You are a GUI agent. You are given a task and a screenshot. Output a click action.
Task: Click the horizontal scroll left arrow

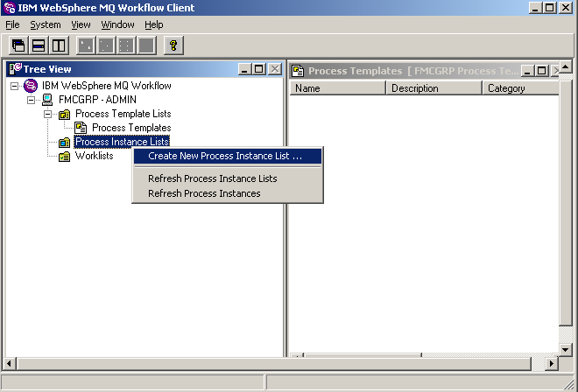[x=9, y=364]
